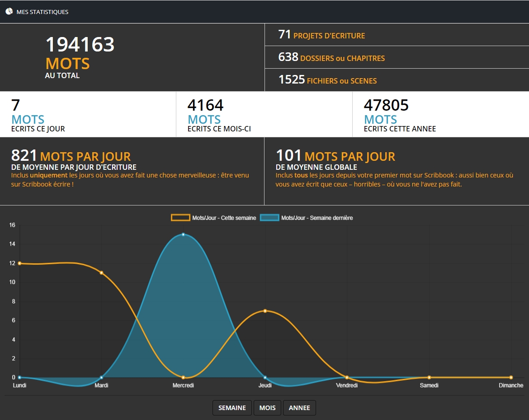Click the '47805 MOTS ECRITS CETTE ANNEE' card
529x420 pixels.
[x=441, y=114]
